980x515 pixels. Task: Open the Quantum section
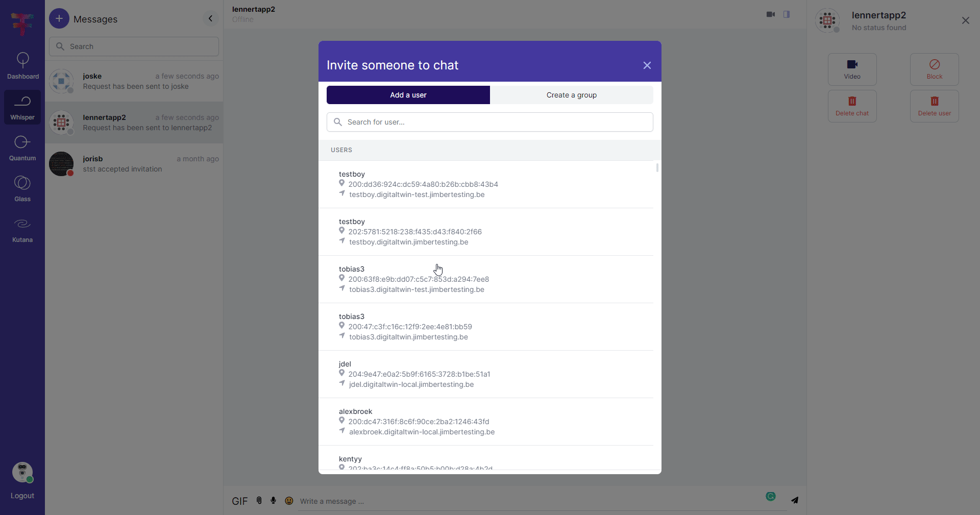click(x=22, y=148)
